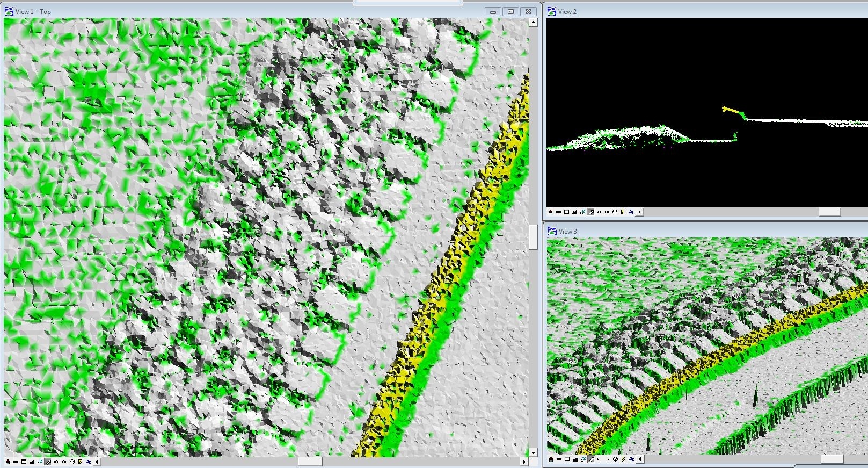Toggle the highlighted diagonal-line tool in View 1

tap(48, 462)
